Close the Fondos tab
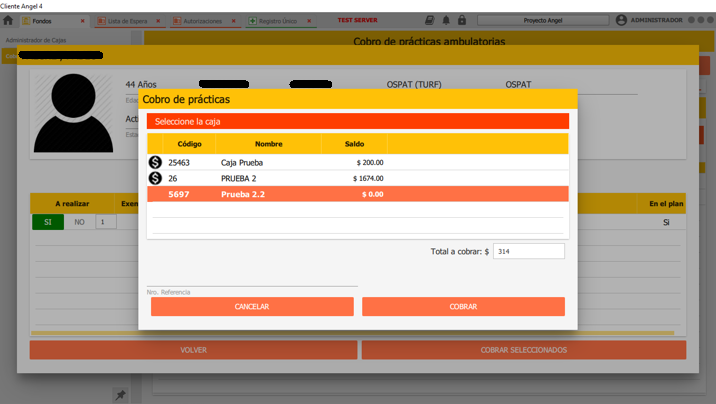The height and width of the screenshot is (404, 716). point(82,21)
